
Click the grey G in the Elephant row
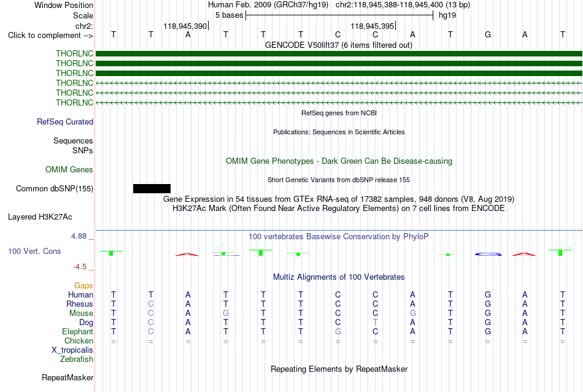tap(338, 331)
